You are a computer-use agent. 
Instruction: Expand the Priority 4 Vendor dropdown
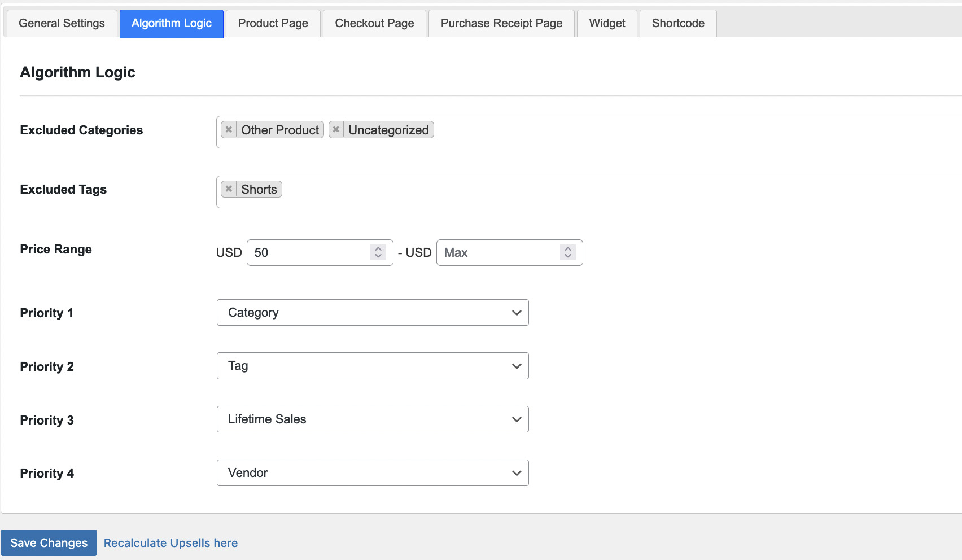coord(373,473)
